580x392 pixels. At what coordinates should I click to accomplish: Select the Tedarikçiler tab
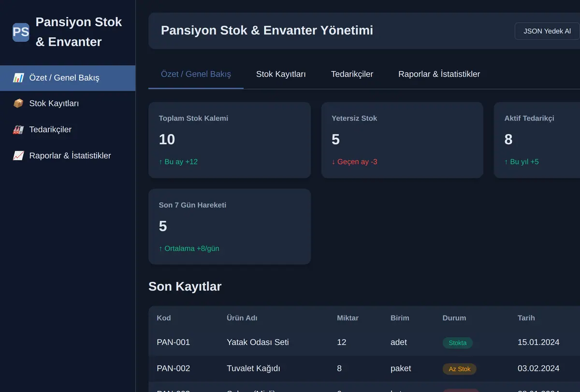coord(352,74)
